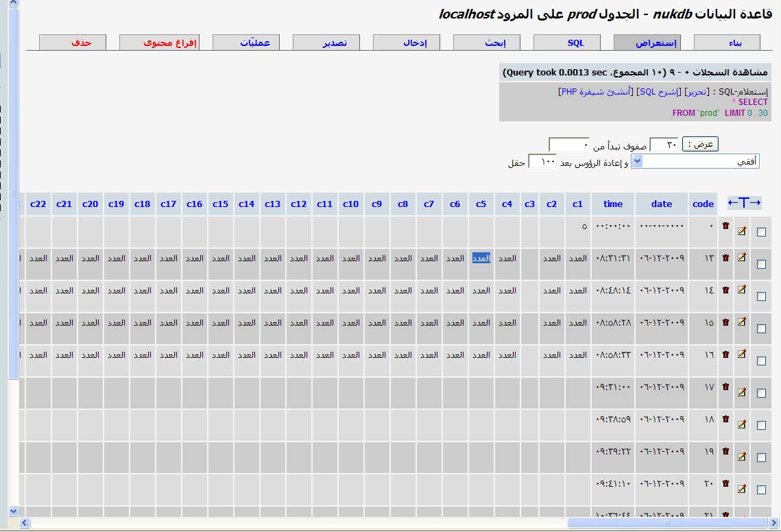This screenshot has width=781, height=532.
Task: Click the edit pencil icon for row ١٧
Action: tap(742, 392)
